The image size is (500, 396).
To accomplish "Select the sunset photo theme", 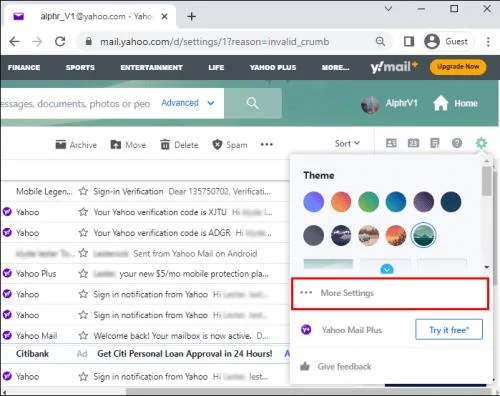I will click(x=396, y=235).
